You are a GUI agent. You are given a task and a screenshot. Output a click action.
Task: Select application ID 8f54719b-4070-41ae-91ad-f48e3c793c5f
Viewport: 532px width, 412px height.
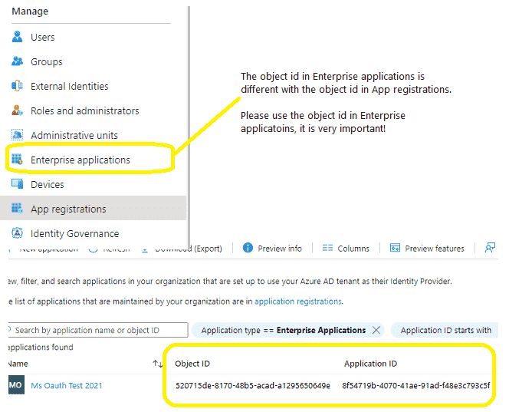[416, 385]
